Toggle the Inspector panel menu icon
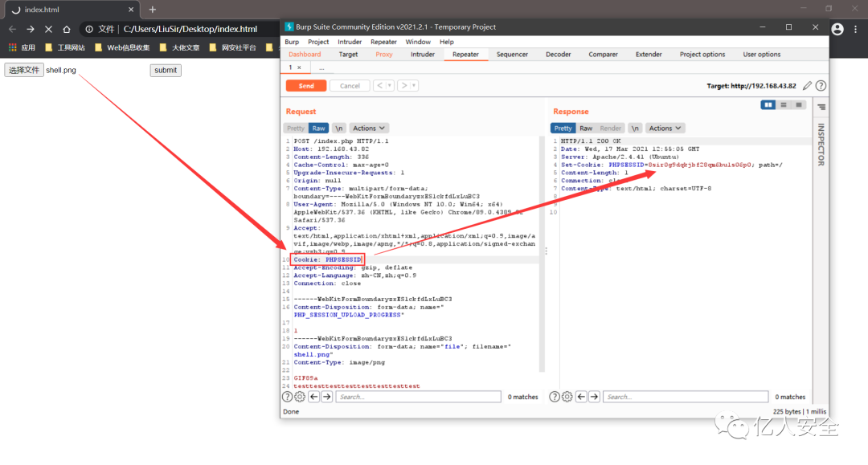 click(x=821, y=108)
